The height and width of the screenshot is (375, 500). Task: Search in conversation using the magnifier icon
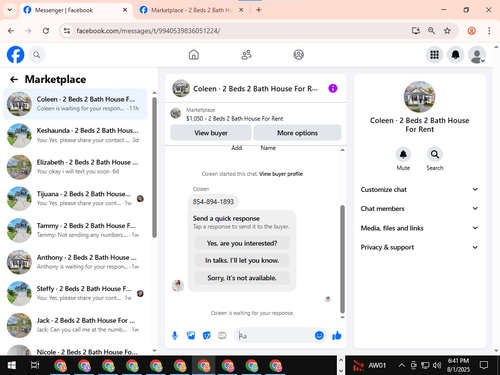tap(435, 154)
